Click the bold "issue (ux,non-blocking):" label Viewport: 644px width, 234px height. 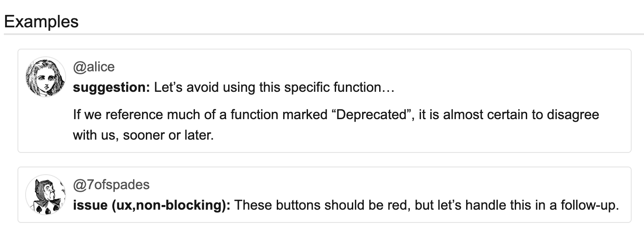pyautogui.click(x=152, y=205)
